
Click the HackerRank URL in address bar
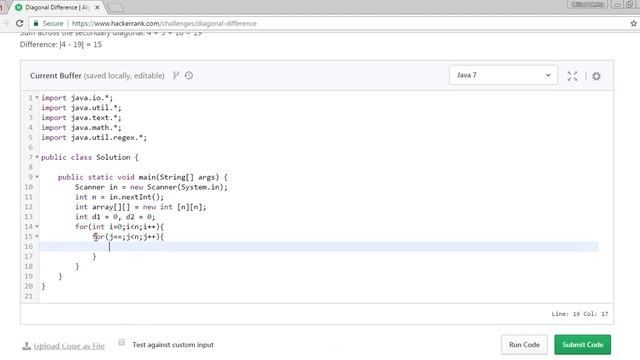coord(164,24)
